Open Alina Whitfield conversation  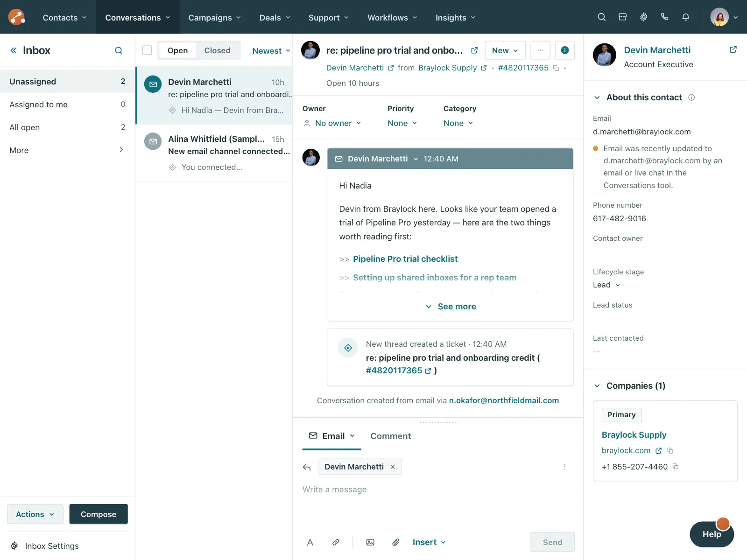pos(214,153)
